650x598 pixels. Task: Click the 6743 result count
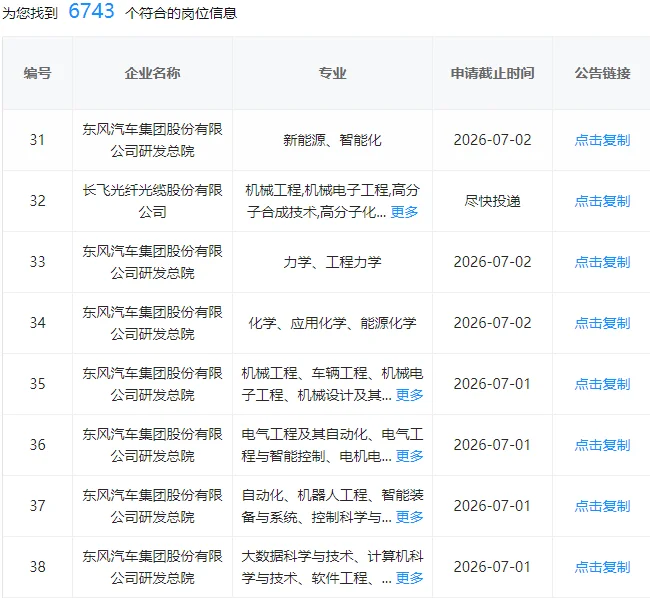click(91, 11)
